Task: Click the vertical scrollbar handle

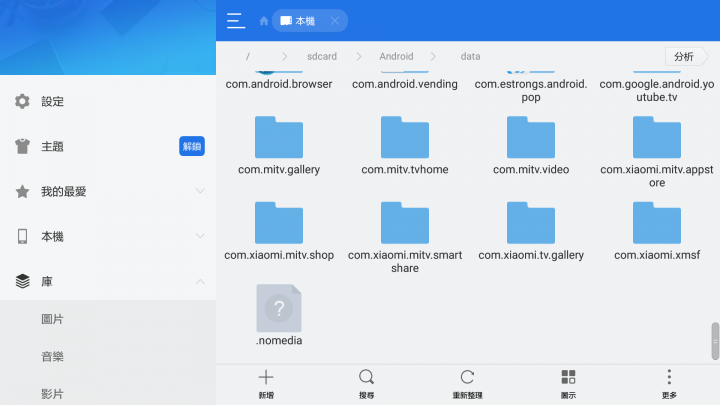Action: coord(715,341)
